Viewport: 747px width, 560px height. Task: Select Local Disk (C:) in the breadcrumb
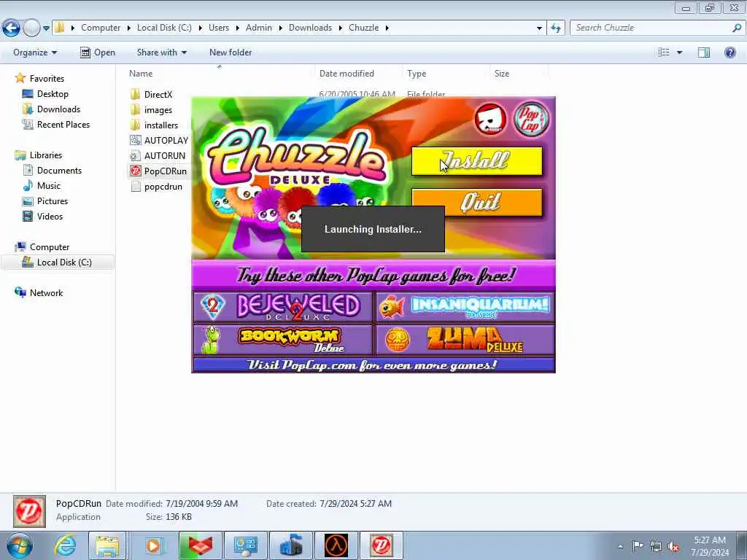click(x=164, y=28)
